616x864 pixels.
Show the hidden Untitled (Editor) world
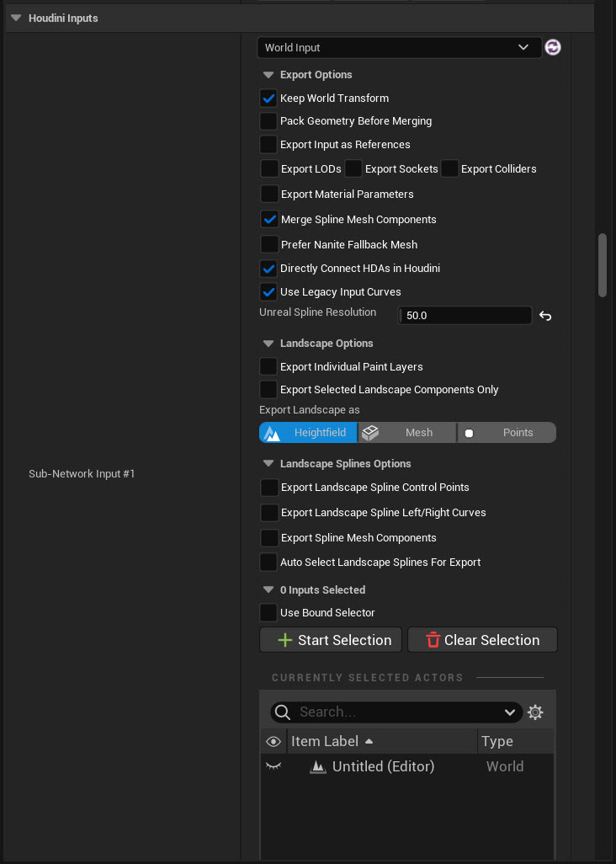(273, 766)
